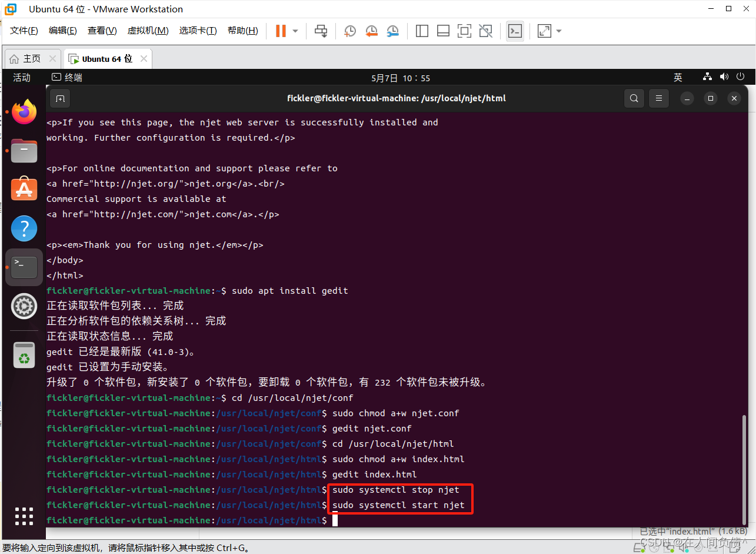Click the terminal vertical scrollbar
Image resolution: width=756 pixels, height=554 pixels.
click(x=744, y=469)
